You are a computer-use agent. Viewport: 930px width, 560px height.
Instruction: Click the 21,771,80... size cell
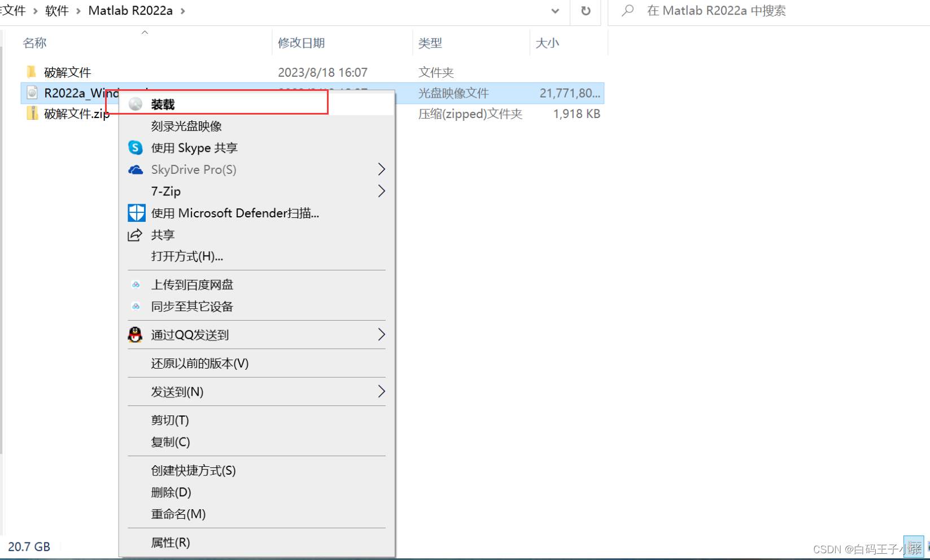pyautogui.click(x=570, y=93)
